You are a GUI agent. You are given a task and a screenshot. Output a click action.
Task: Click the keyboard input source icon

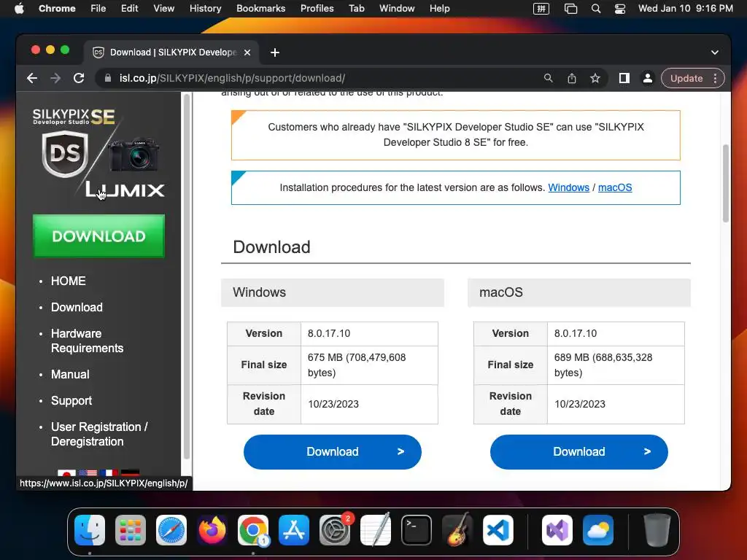tap(541, 9)
